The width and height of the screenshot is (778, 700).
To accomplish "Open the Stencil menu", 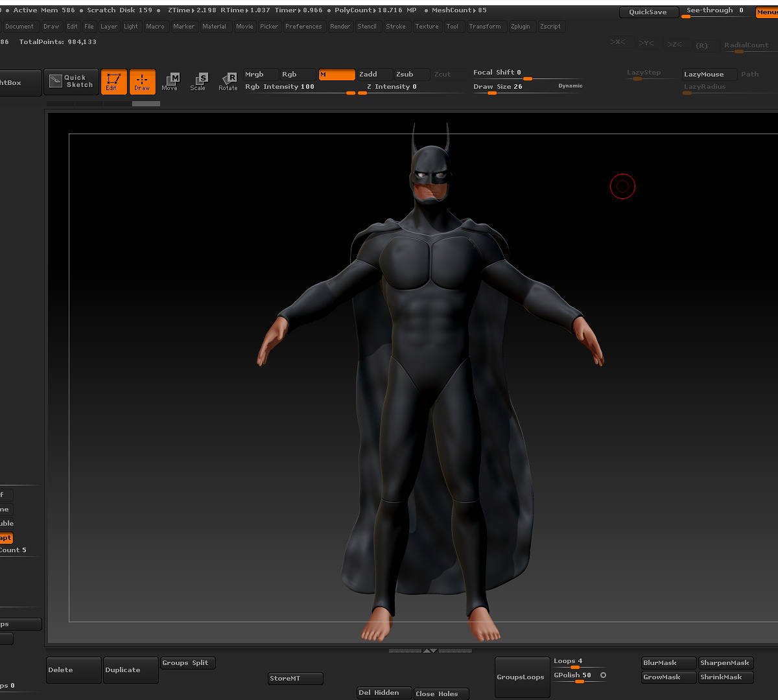I will pyautogui.click(x=367, y=27).
